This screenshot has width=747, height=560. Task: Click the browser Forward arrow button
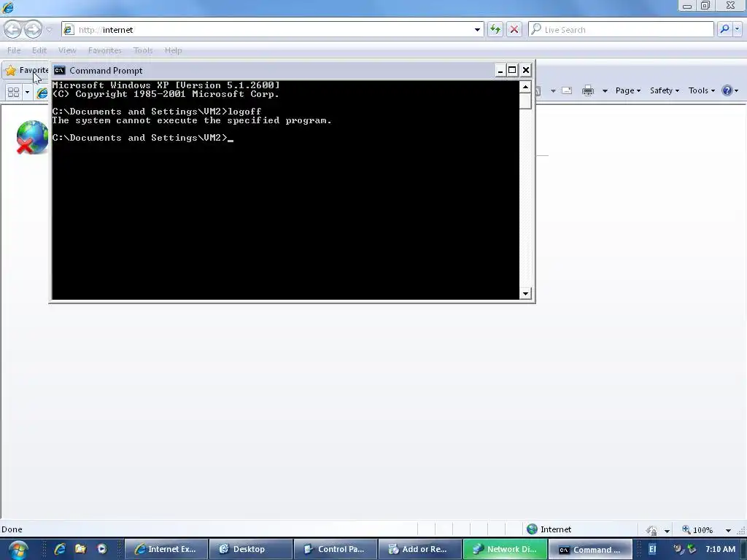coord(33,29)
